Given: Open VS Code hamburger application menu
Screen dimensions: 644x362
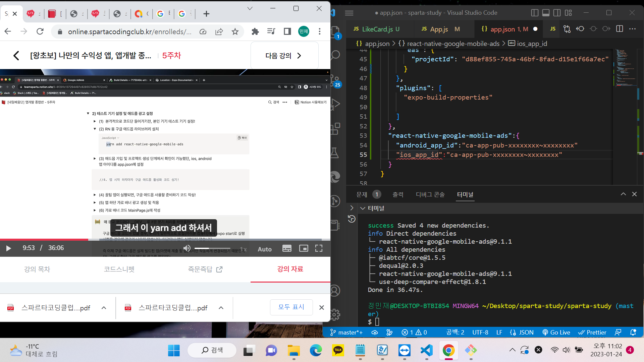Looking at the screenshot, I should (349, 13).
